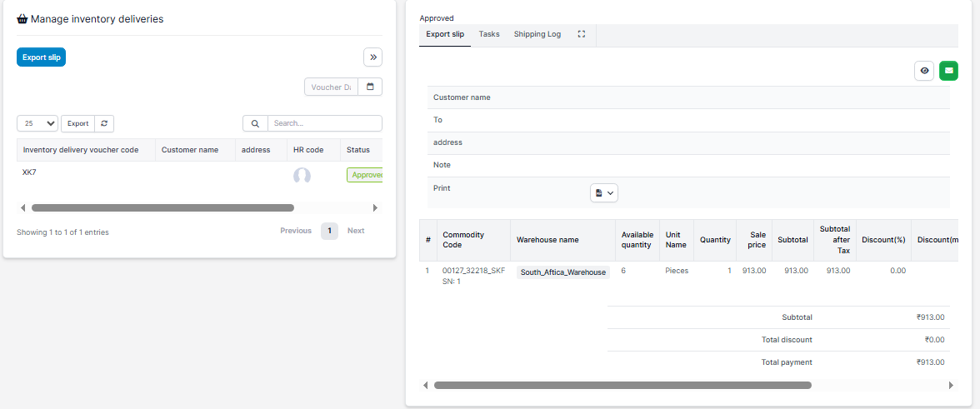Viewport: 980px width, 409px height.
Task: Click the double chevron collapse panel icon
Action: tap(372, 57)
